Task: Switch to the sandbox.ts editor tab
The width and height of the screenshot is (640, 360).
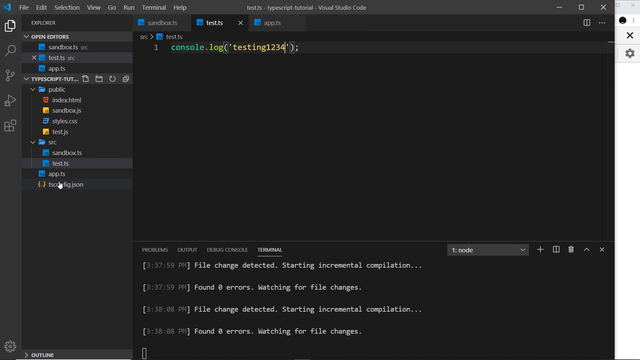Action: coord(162,23)
